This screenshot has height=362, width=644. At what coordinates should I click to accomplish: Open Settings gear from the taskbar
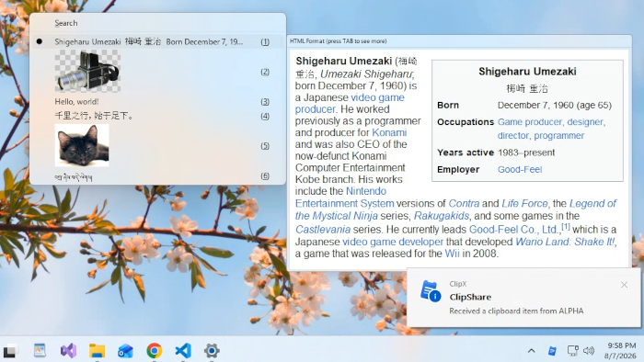pos(212,351)
